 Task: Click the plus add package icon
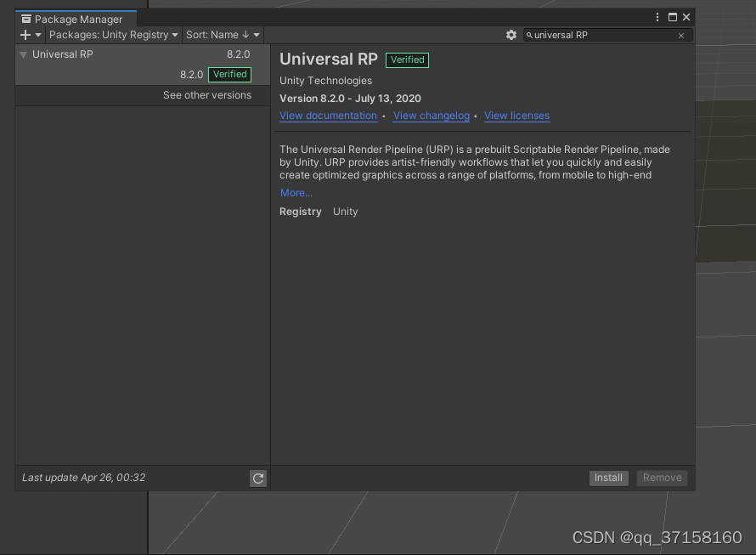(x=25, y=35)
